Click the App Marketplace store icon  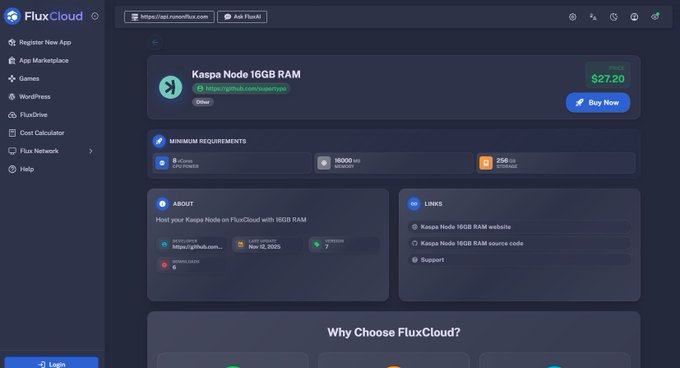(12, 61)
